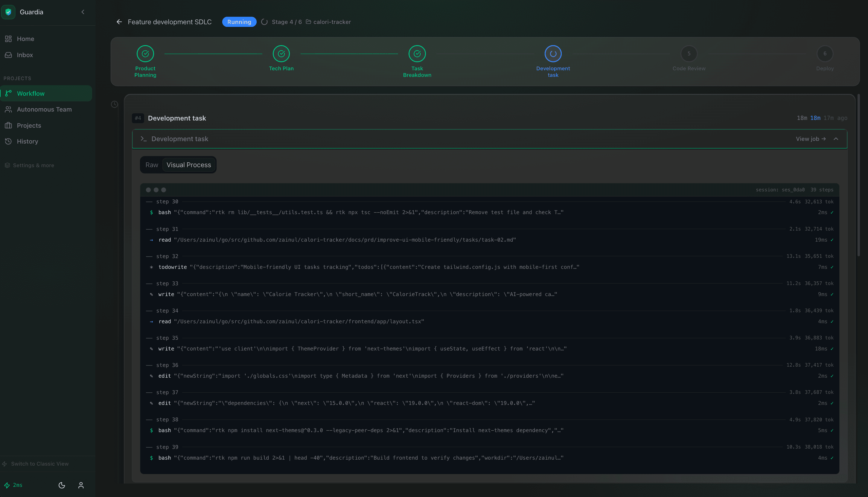The width and height of the screenshot is (868, 497).
Task: Go back using the left arrow
Action: pyautogui.click(x=119, y=22)
